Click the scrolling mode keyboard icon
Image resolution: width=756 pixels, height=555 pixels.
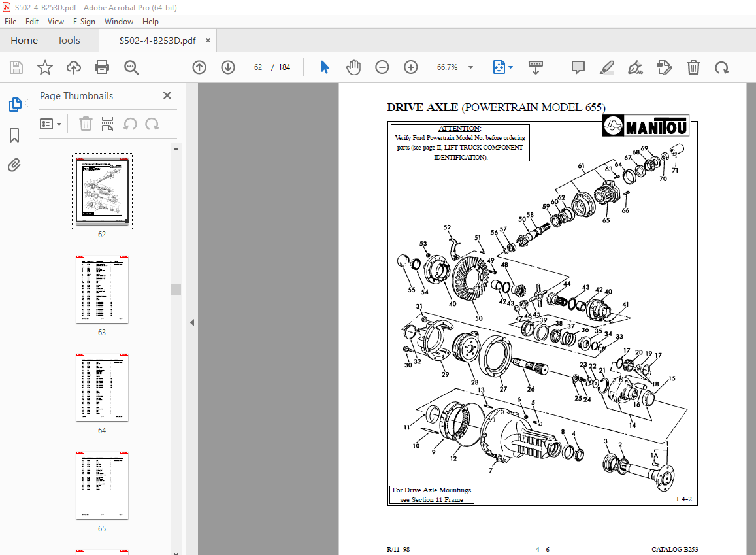coord(536,67)
